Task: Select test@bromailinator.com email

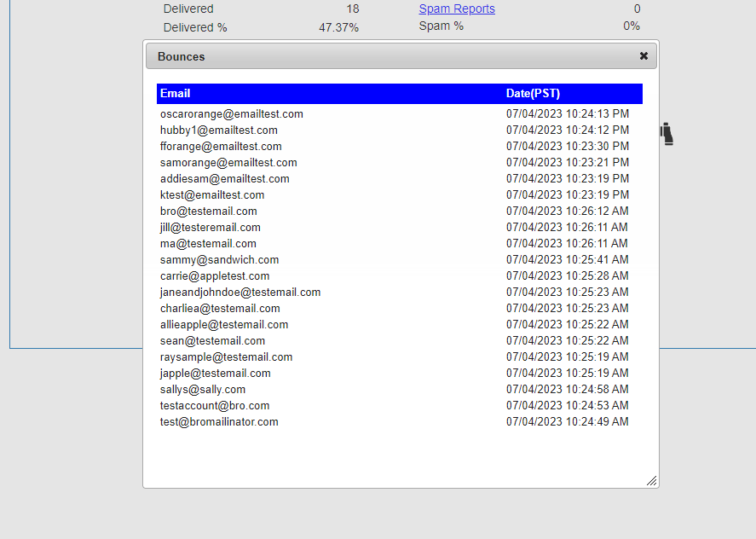Action: [219, 422]
